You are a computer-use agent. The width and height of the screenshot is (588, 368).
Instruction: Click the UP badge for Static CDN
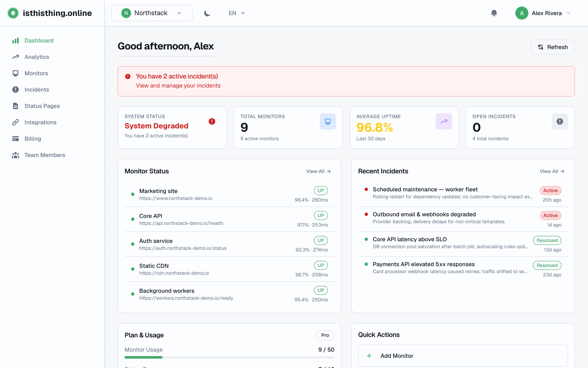pyautogui.click(x=321, y=265)
